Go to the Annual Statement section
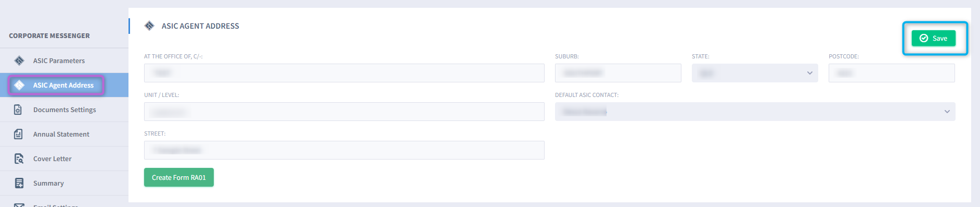The image size is (980, 207). [x=64, y=134]
